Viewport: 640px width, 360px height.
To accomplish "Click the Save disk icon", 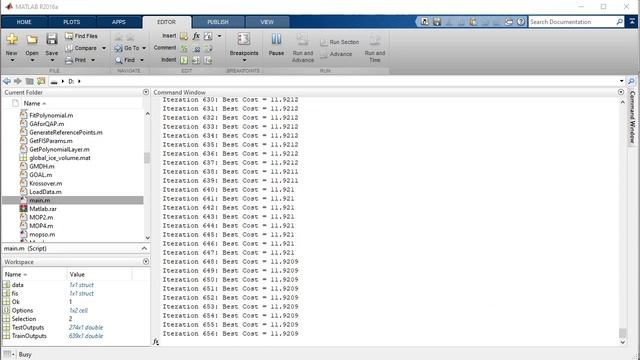I will tap(51, 39).
